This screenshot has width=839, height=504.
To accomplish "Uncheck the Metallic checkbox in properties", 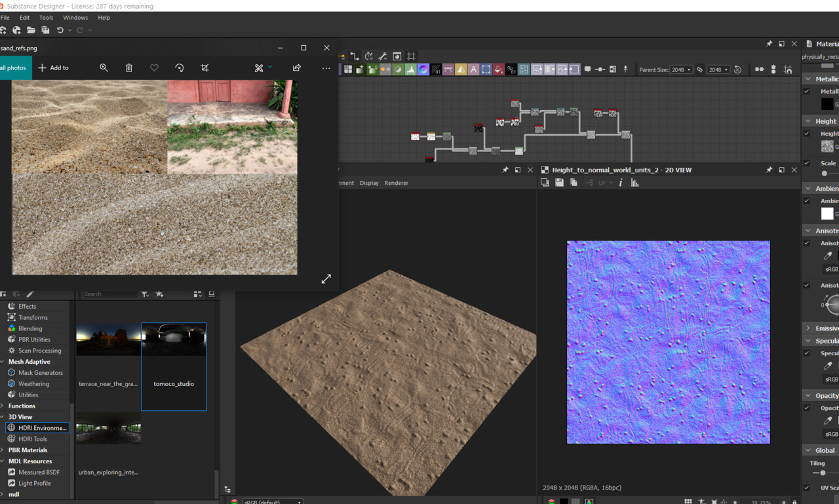I will tap(806, 91).
